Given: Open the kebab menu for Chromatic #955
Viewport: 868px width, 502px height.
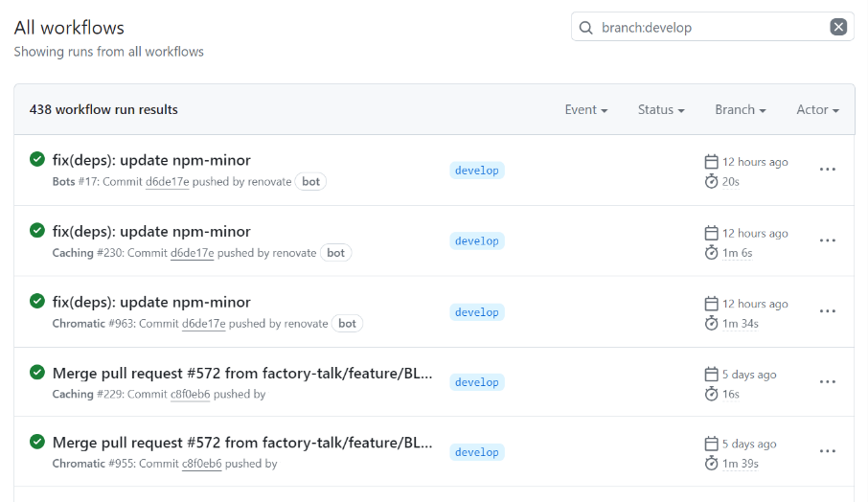Looking at the screenshot, I should tap(828, 451).
